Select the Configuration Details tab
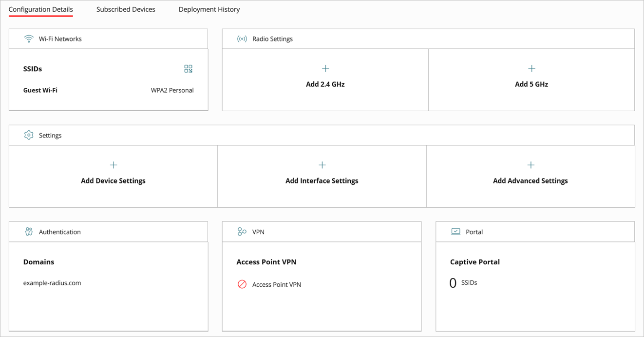644x337 pixels. coord(40,9)
